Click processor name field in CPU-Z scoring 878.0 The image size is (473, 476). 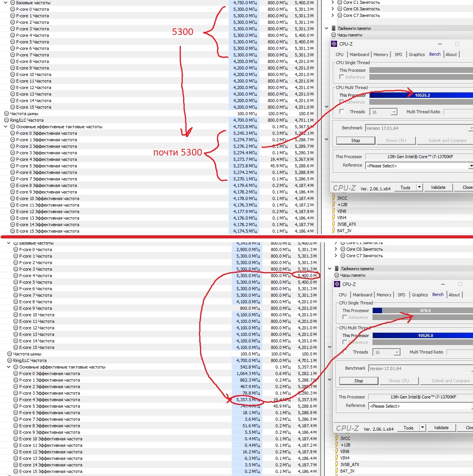(x=421, y=397)
